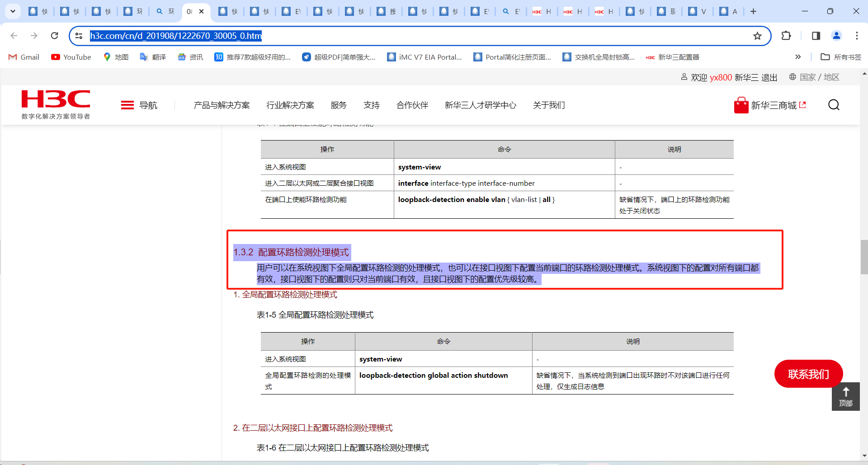
Task: Open a new browser tab
Action: point(753,11)
